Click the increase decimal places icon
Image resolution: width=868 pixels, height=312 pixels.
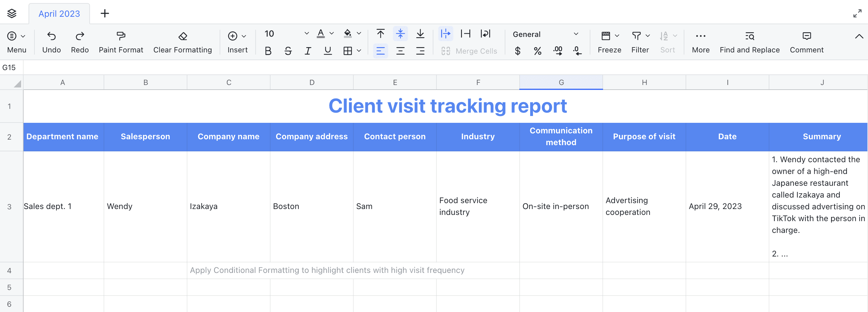[557, 51]
